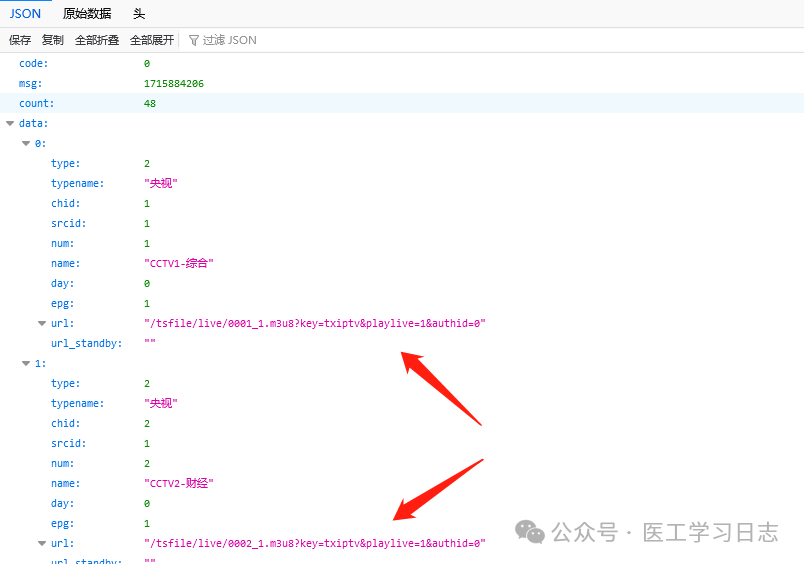Viewport: 804px width, 564px height.
Task: Select the chid value 2 in item 1
Action: (147, 424)
